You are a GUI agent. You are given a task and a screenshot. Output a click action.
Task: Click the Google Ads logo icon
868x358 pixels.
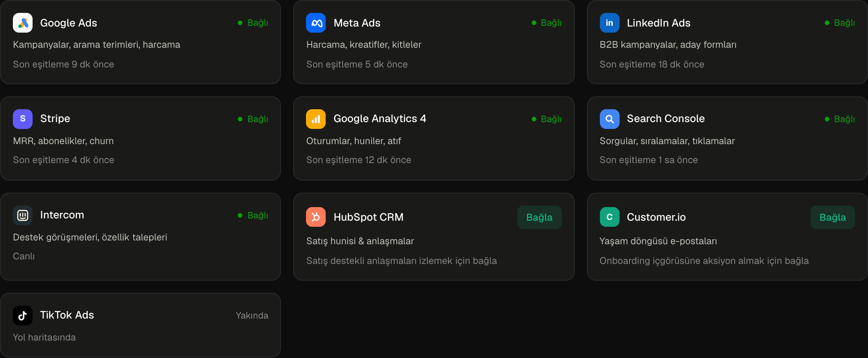[23, 23]
